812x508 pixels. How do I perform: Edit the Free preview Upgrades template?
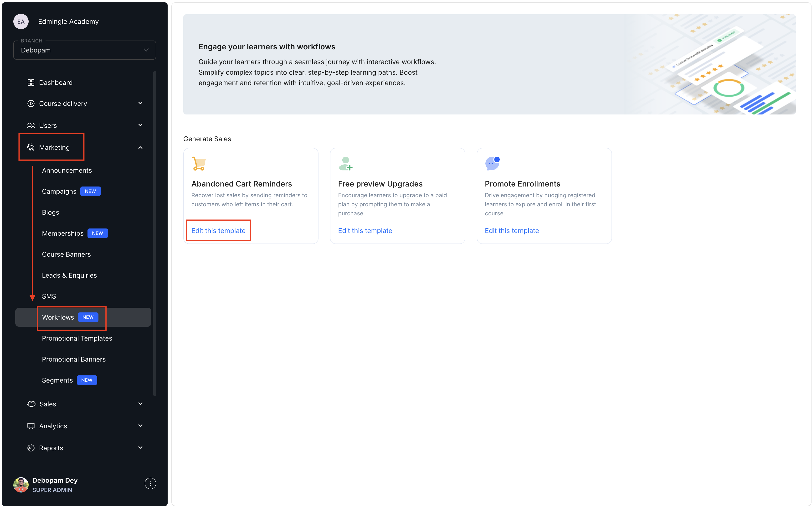[365, 230]
